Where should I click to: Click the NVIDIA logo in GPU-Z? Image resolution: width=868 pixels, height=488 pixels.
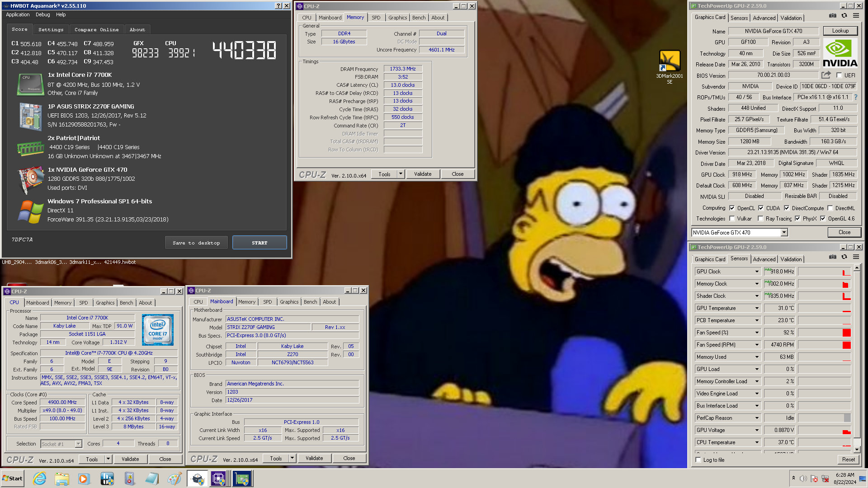click(840, 53)
